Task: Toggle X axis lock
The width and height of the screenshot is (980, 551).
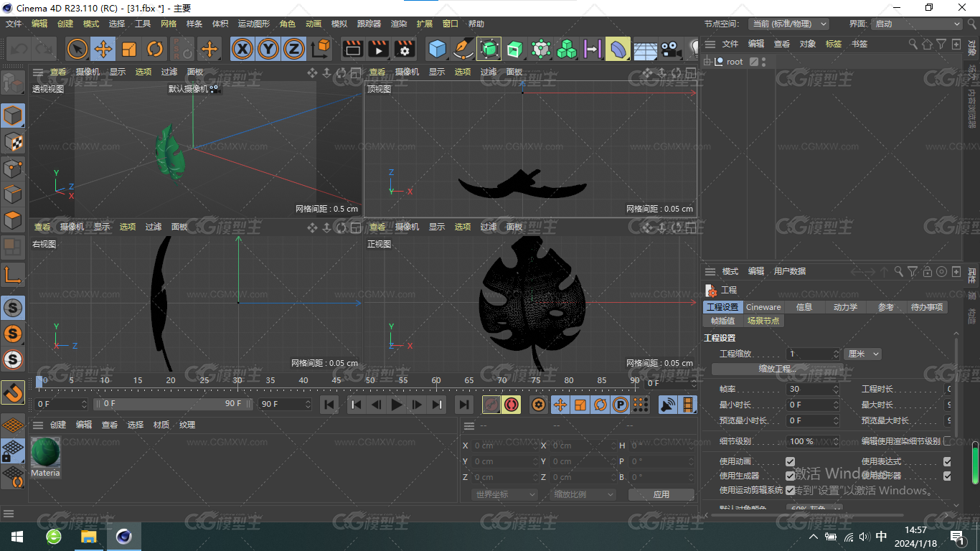Action: pos(242,49)
